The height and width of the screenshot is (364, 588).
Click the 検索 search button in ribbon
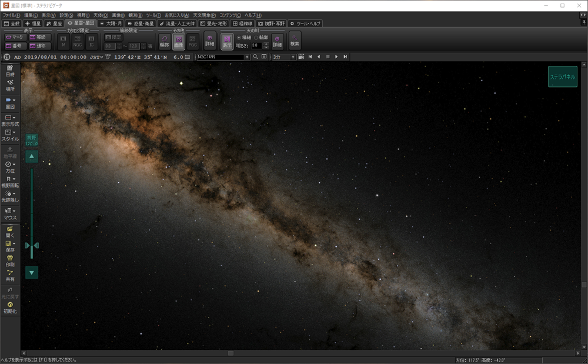click(x=295, y=41)
